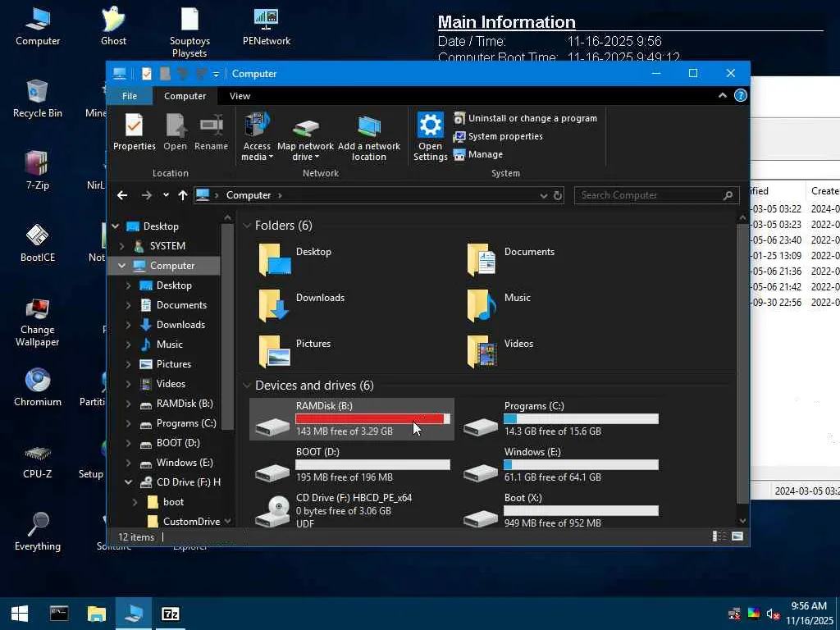The width and height of the screenshot is (840, 630).
Task: Expand the RAMDisk (B:) tree node
Action: [129, 404]
